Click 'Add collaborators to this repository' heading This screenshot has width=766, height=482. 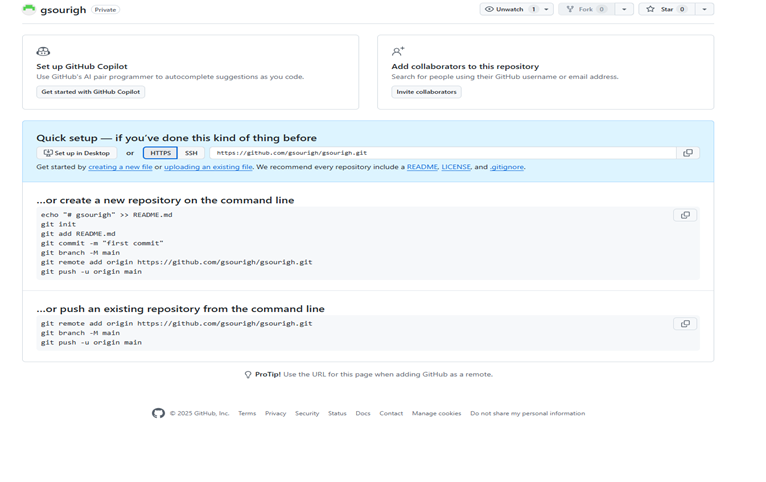465,66
